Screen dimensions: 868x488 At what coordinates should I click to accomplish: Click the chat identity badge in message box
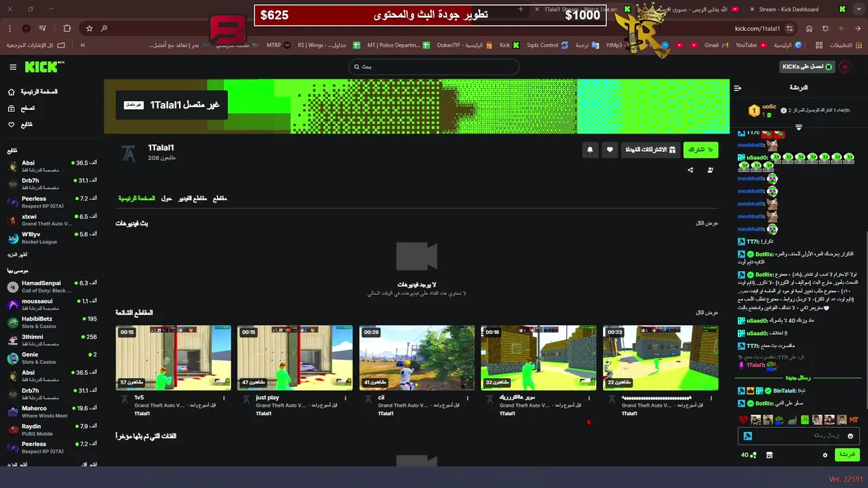[748, 436]
